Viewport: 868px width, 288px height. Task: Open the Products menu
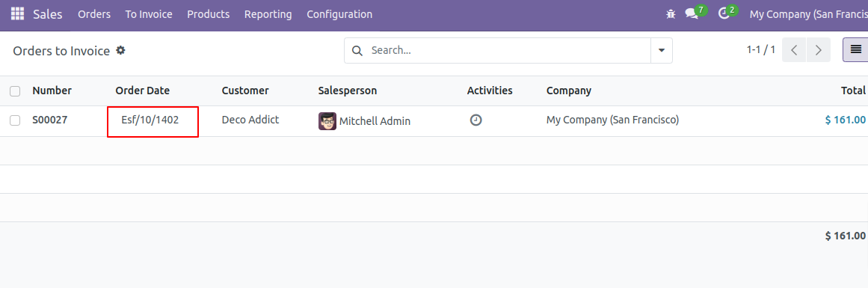[208, 14]
